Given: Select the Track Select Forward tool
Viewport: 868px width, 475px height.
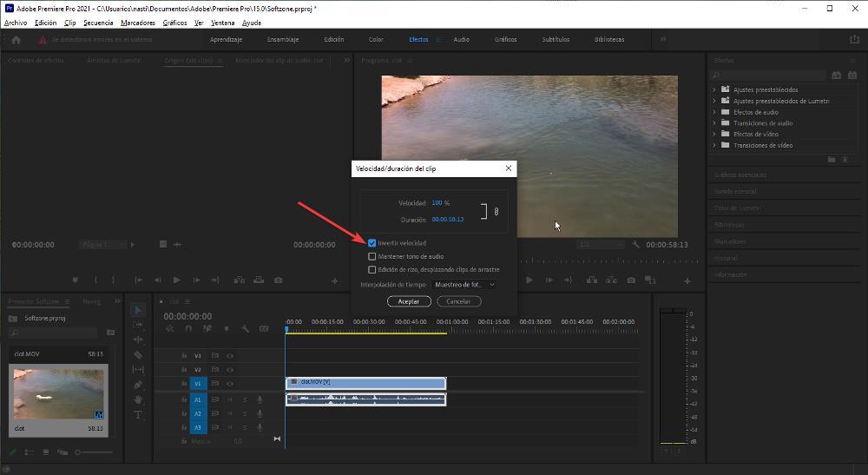Looking at the screenshot, I should 138,325.
